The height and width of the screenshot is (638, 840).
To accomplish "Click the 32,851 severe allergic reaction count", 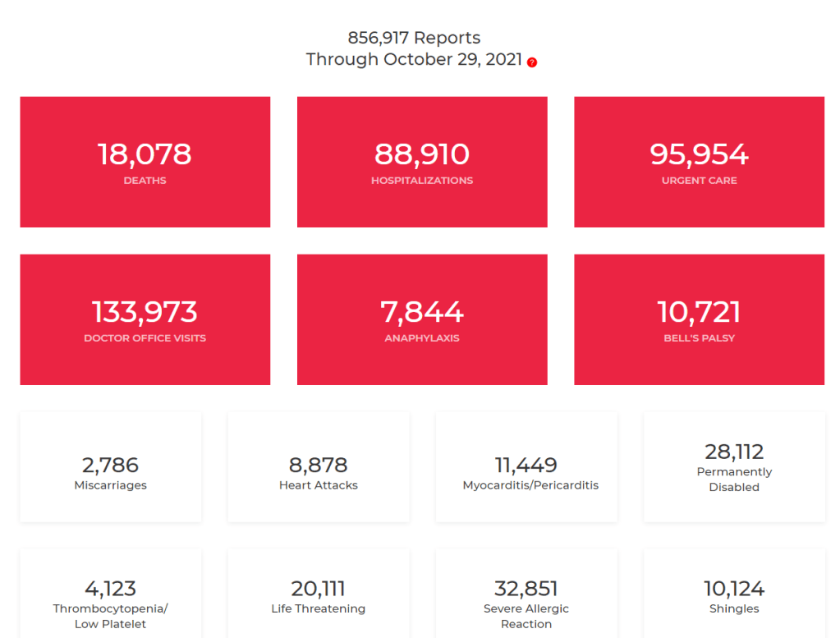I will (526, 589).
